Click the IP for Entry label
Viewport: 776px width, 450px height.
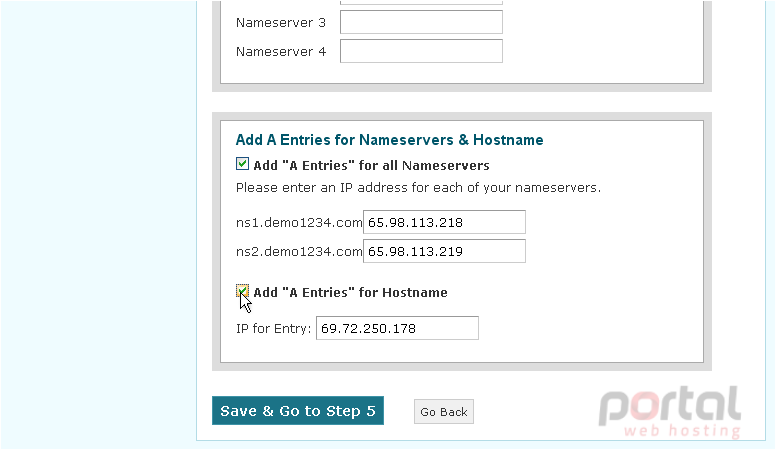pyautogui.click(x=274, y=329)
